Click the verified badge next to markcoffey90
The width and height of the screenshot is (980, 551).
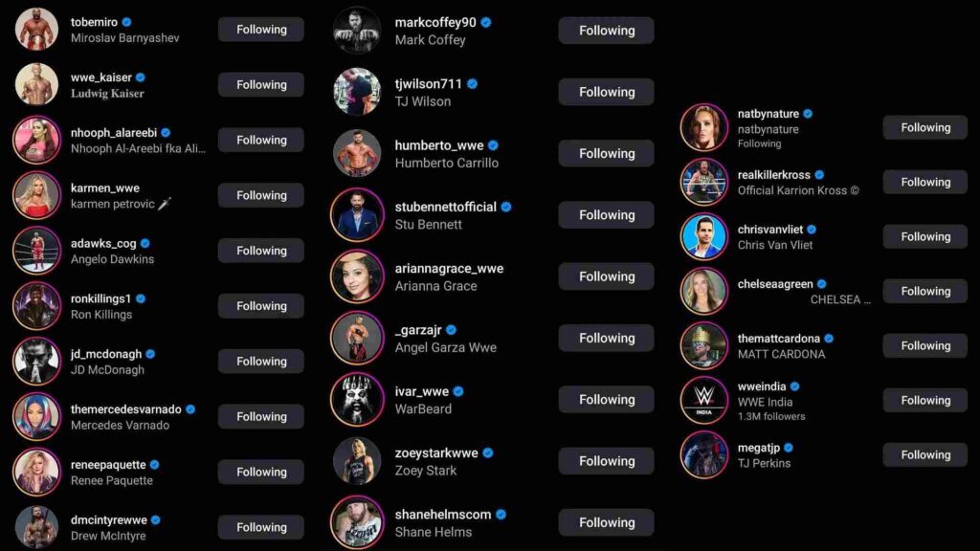click(485, 23)
